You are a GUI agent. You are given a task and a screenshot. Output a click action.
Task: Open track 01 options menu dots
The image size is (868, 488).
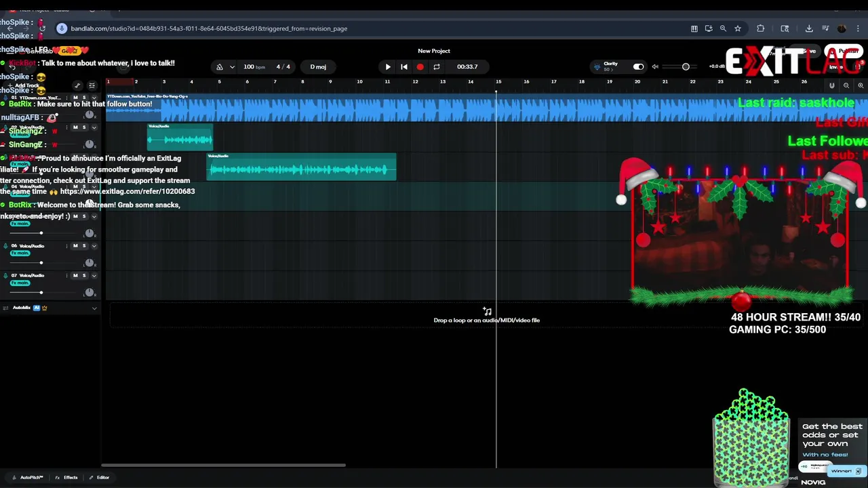pyautogui.click(x=67, y=98)
